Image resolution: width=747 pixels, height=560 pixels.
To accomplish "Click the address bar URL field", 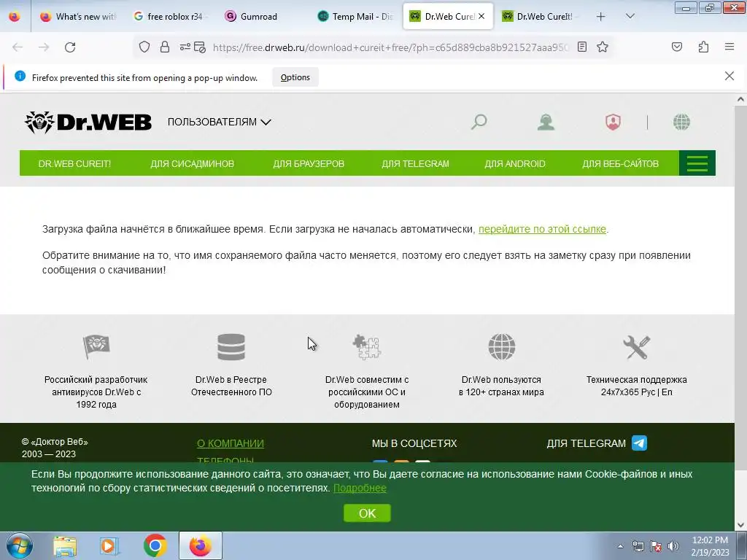I will click(391, 47).
